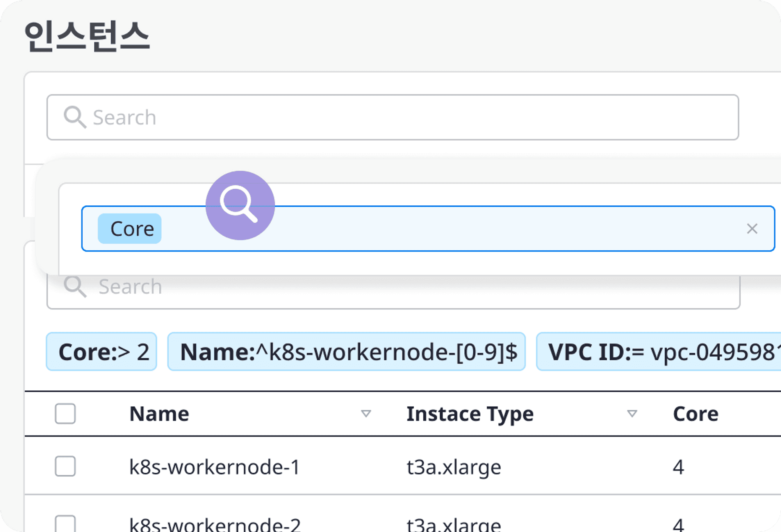
Task: Click t3a.xlarge in the k8s-workernode-1 row
Action: pyautogui.click(x=454, y=467)
